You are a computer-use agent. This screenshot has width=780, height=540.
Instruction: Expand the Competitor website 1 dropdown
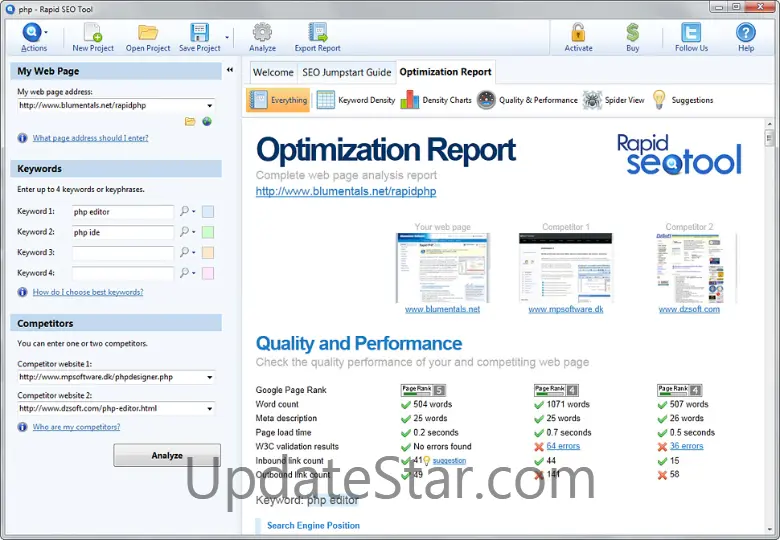click(x=209, y=377)
